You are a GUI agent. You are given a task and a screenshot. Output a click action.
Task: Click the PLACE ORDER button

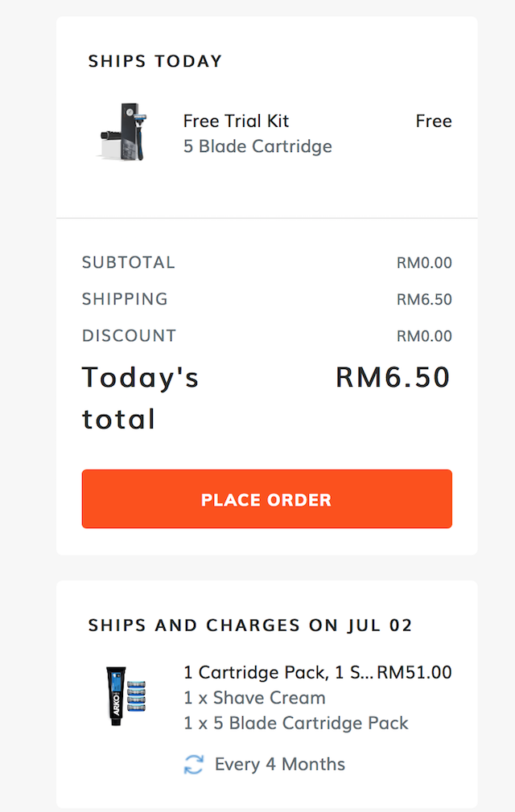[x=266, y=499]
